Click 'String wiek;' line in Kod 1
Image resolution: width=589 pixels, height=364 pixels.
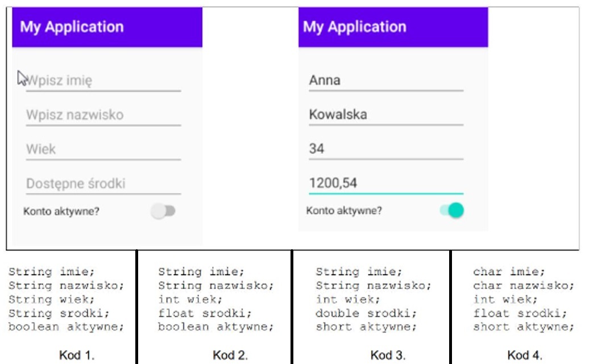(52, 299)
